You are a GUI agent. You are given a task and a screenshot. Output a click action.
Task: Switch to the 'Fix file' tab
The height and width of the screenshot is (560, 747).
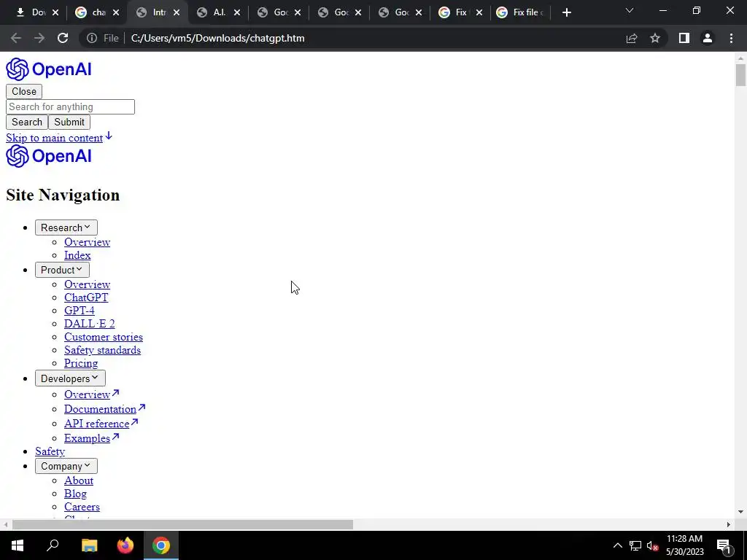coord(520,12)
